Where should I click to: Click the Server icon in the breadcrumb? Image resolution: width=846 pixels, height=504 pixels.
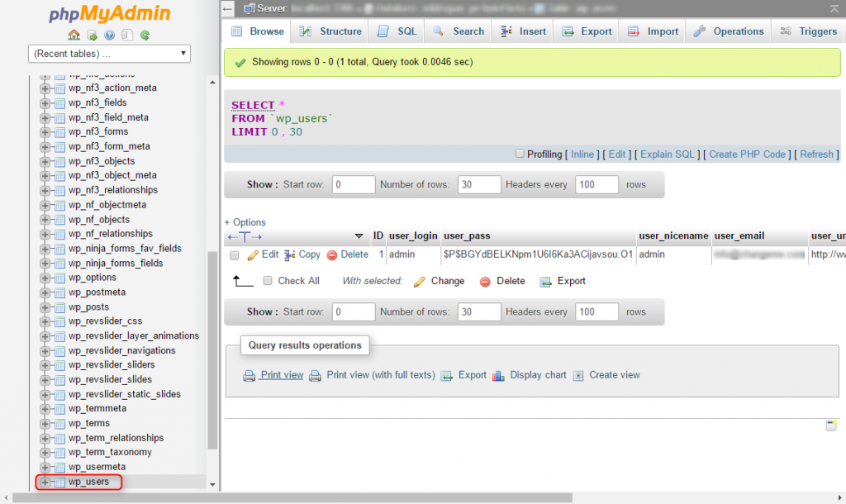[x=250, y=8]
